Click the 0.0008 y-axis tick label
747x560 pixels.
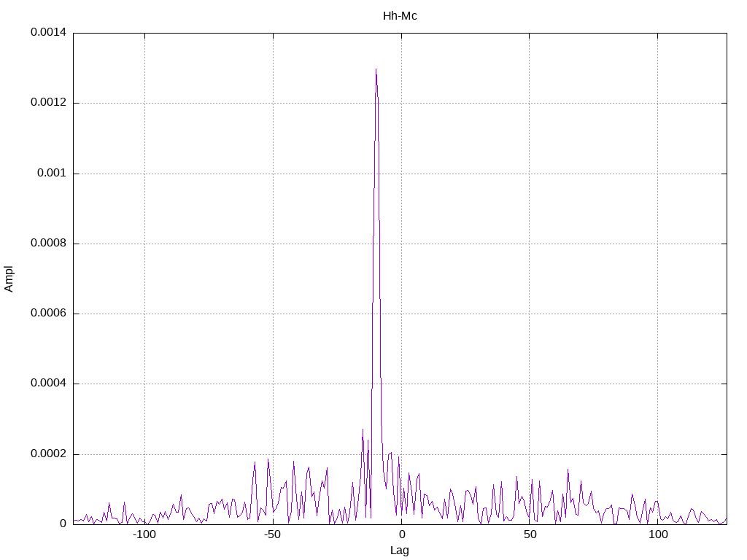[48, 243]
